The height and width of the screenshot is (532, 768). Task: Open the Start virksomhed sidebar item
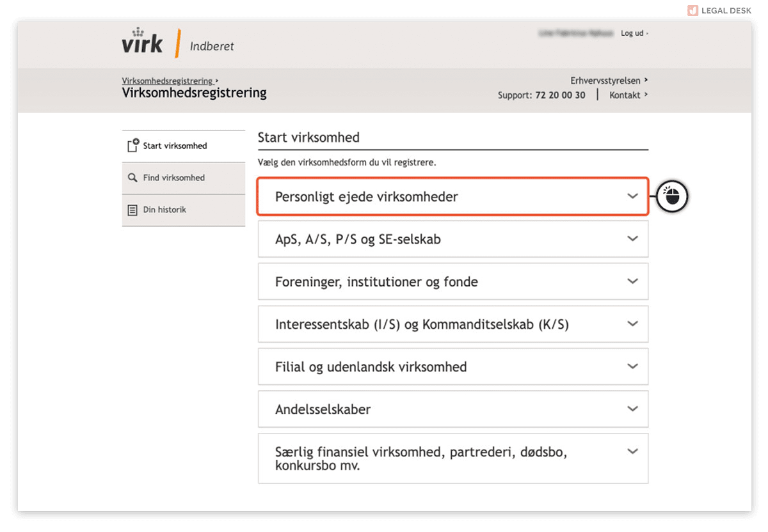tap(184, 146)
